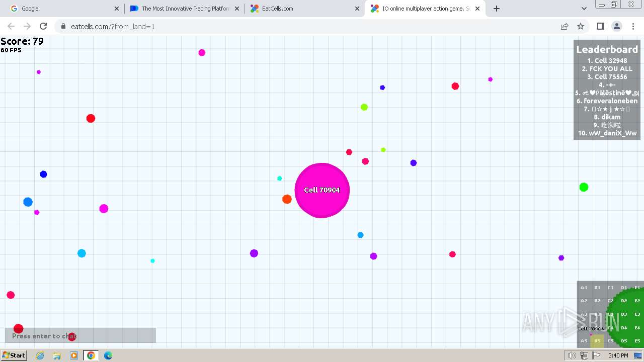Open the Action Center flag icon
This screenshot has height=362, width=644.
pyautogui.click(x=596, y=355)
